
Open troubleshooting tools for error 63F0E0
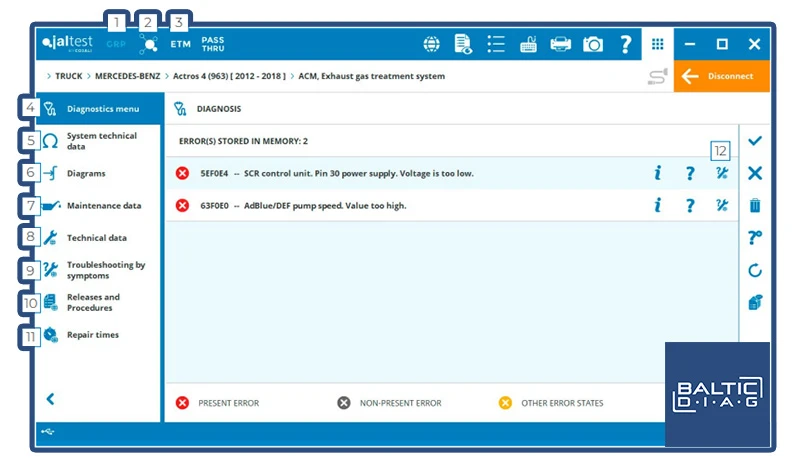click(721, 205)
